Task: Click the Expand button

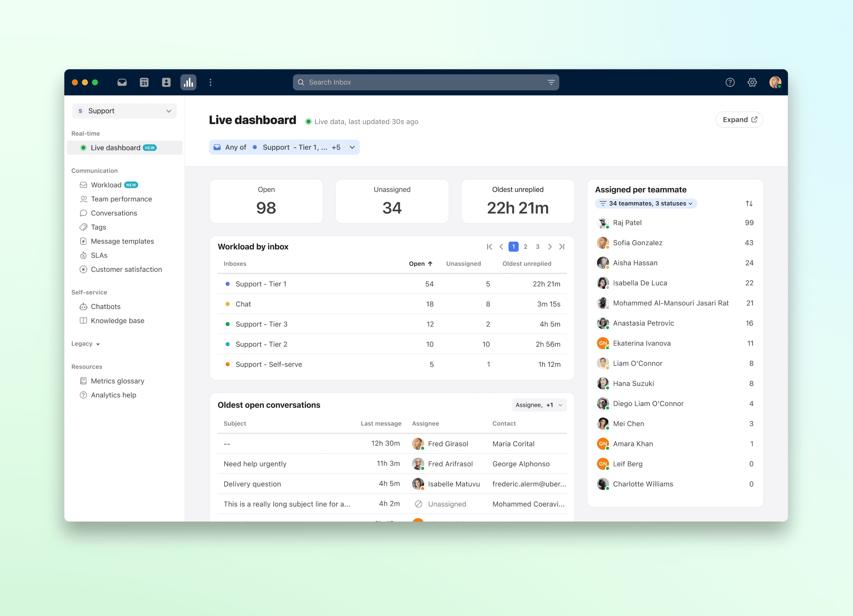Action: 739,120
